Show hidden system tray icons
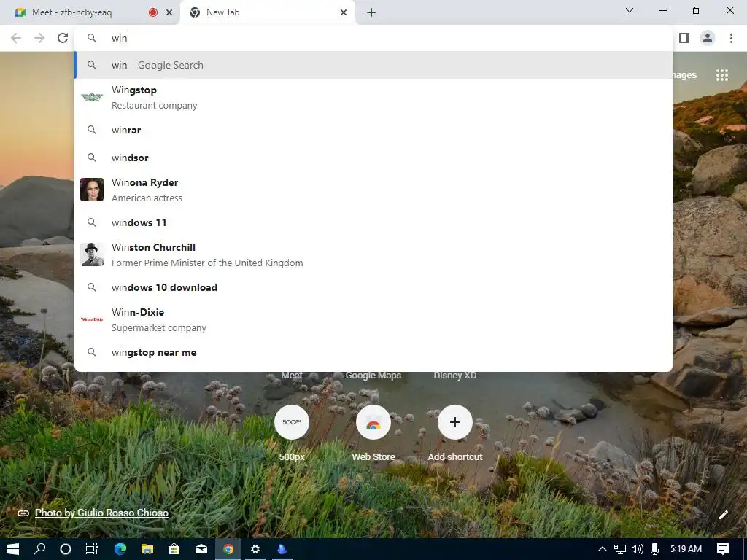The image size is (747, 560). click(x=602, y=549)
